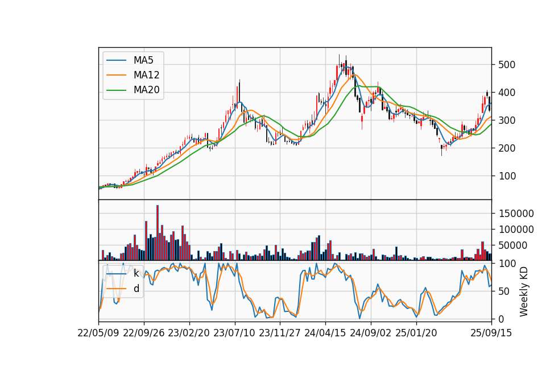Click the 23/11/27 date tick label
The width and height of the screenshot is (546, 392).
tap(280, 333)
